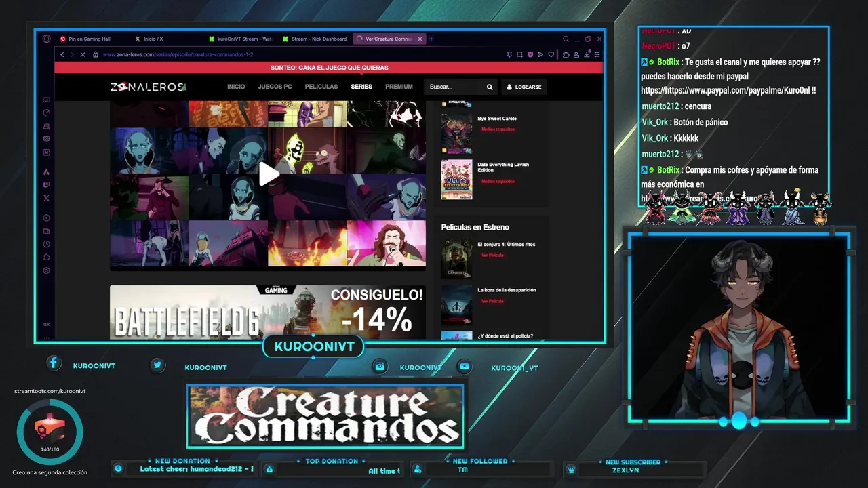Screen dimensions: 868x488
Task: Click El conjuro 4 poster thumbnail
Action: tap(456, 259)
